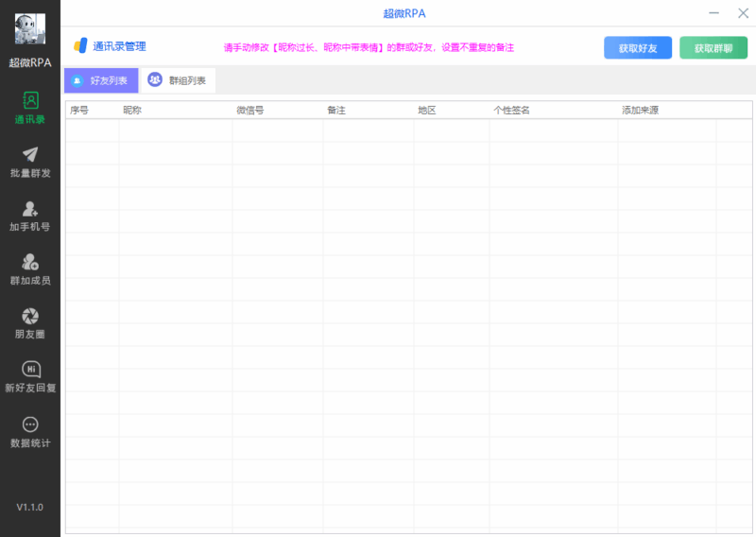Minimize the 超微RPA window
The width and height of the screenshot is (756, 537).
click(714, 13)
